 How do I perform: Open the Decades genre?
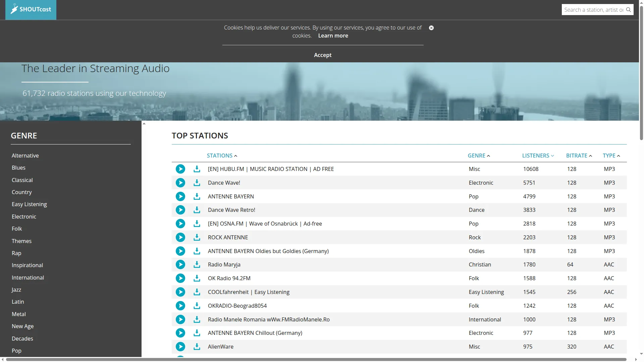pyautogui.click(x=22, y=339)
